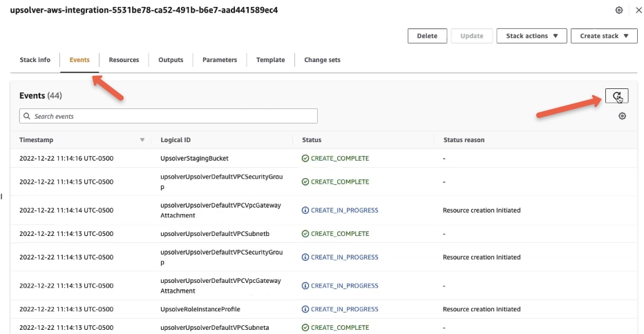Viewport: 644px width, 334px height.
Task: Open the Change sets tab
Action: pyautogui.click(x=322, y=60)
